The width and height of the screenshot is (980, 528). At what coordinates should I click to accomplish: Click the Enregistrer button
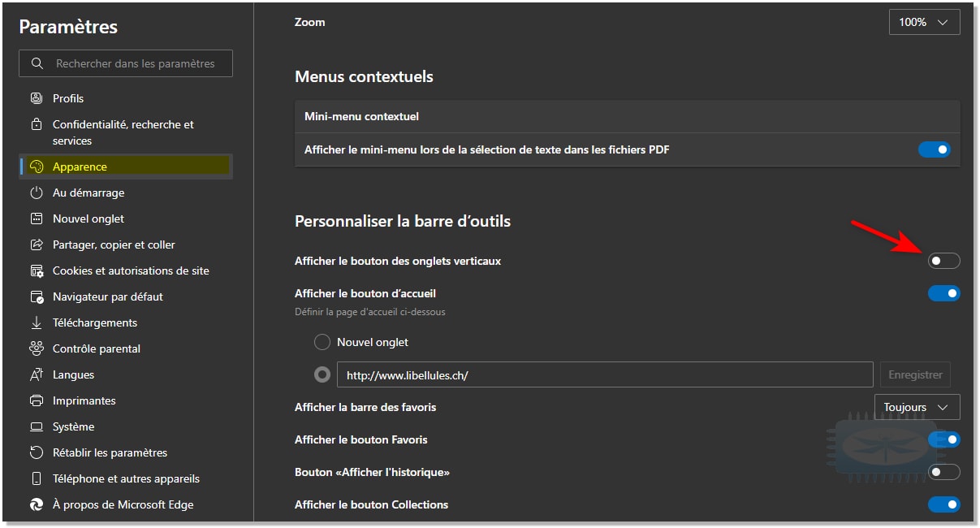(915, 374)
